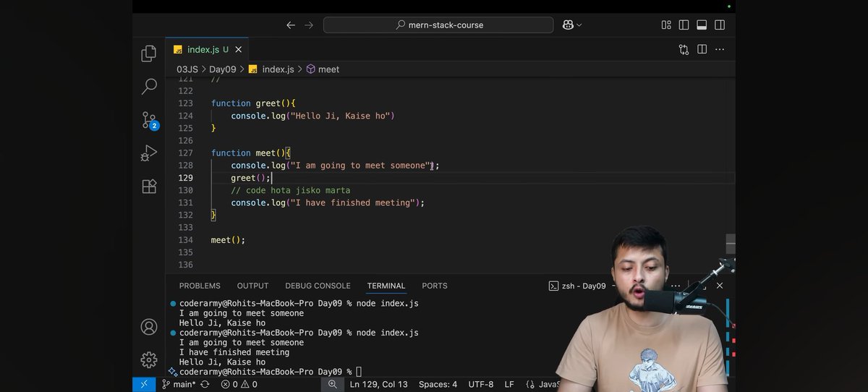Open the Explorer view in activity bar
The width and height of the screenshot is (868, 392).
click(149, 54)
